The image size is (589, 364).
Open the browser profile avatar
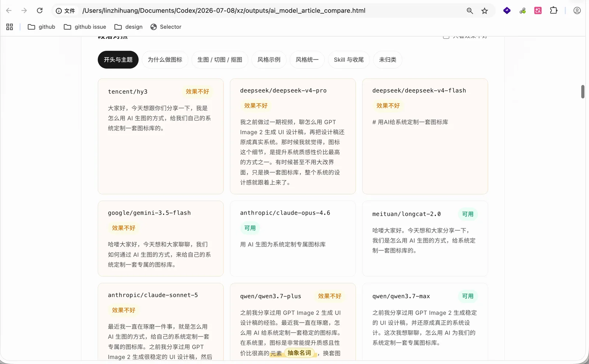pos(577,11)
